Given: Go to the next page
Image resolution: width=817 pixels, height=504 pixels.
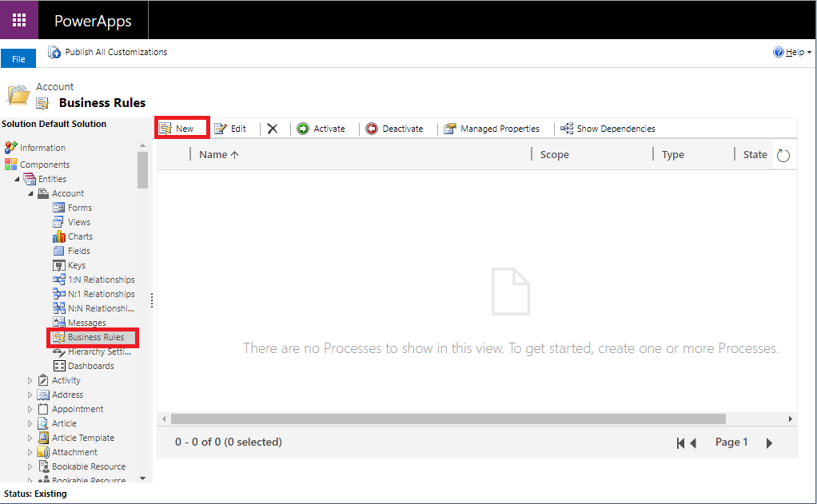Looking at the screenshot, I should (769, 443).
